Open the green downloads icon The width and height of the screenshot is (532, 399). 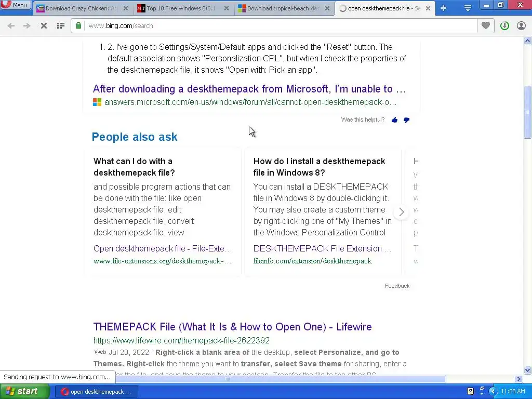click(504, 26)
